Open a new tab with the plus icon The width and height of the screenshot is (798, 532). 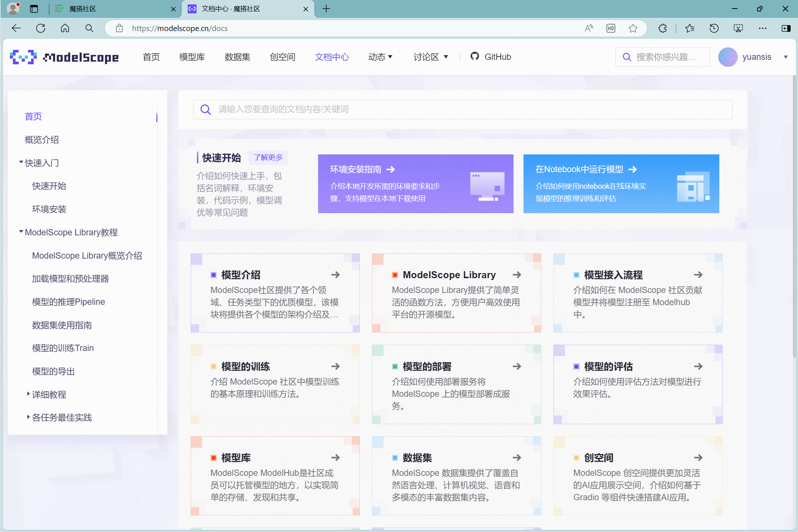326,9
